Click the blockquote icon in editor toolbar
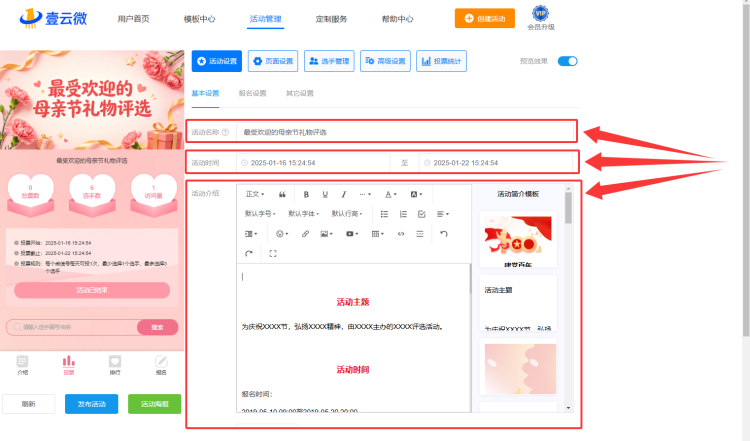750x441 pixels. (x=282, y=194)
